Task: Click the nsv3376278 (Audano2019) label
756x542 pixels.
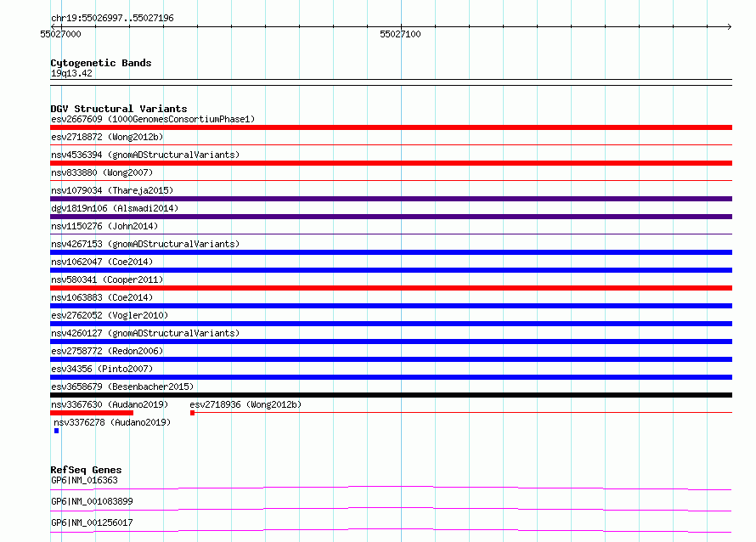Action: tap(112, 422)
